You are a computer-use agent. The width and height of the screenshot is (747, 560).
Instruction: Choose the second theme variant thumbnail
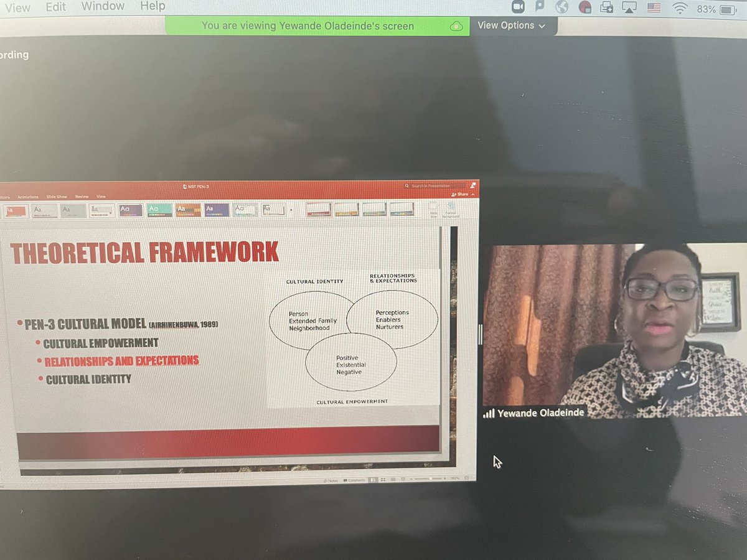pos(346,209)
